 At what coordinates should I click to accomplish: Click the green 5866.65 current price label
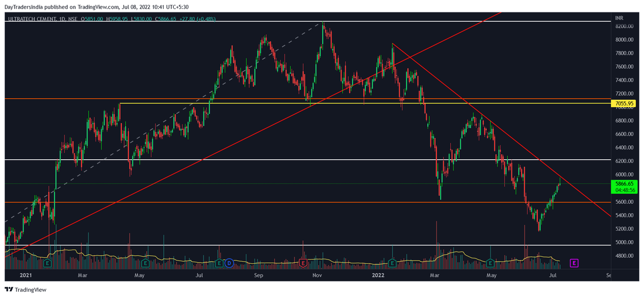click(x=625, y=183)
